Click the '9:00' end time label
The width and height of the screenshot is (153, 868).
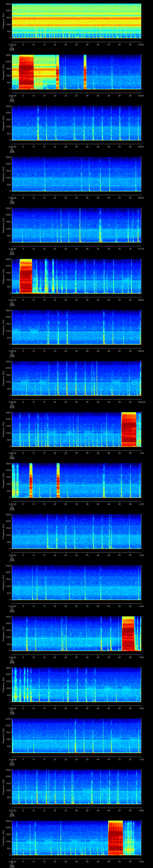[x=141, y=861]
